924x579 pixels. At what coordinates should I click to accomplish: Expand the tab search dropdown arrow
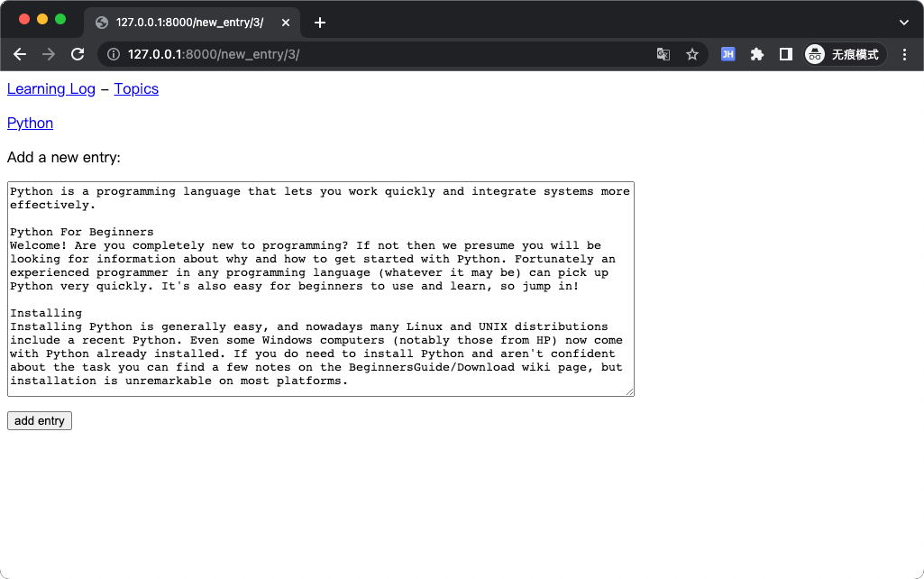(904, 23)
